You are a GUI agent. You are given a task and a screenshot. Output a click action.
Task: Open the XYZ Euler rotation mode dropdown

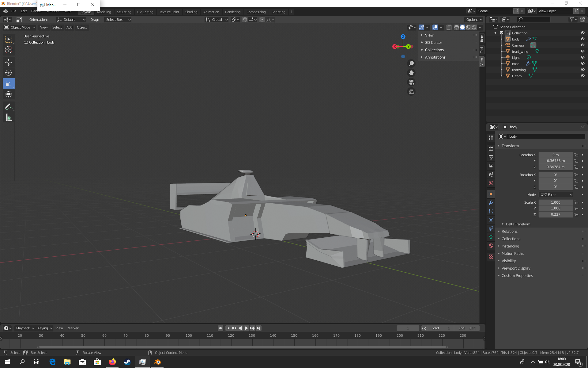pos(556,195)
